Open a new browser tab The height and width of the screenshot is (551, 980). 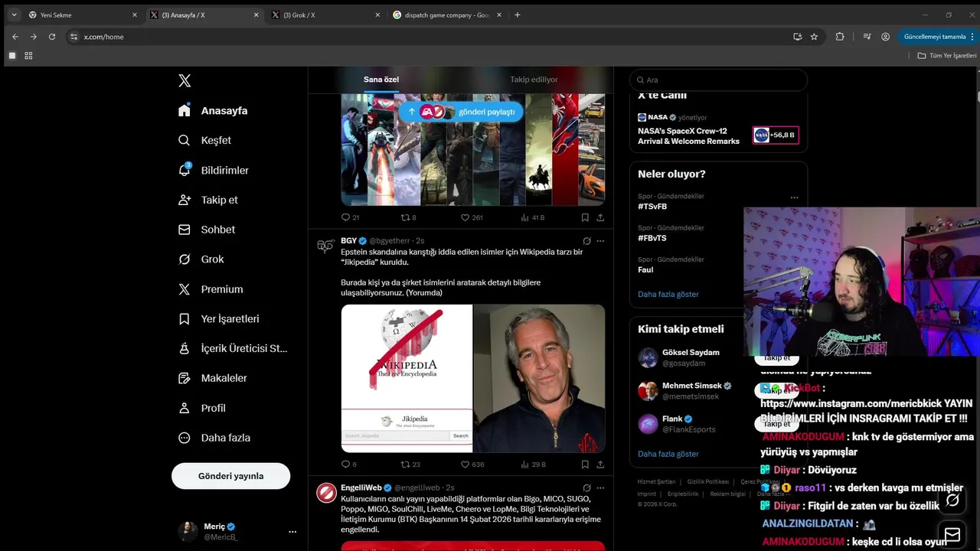pyautogui.click(x=518, y=15)
